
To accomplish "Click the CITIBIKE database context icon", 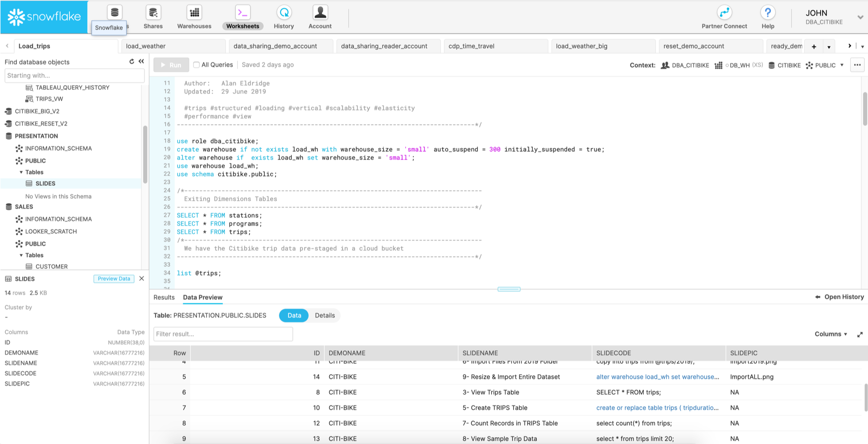I will [772, 65].
